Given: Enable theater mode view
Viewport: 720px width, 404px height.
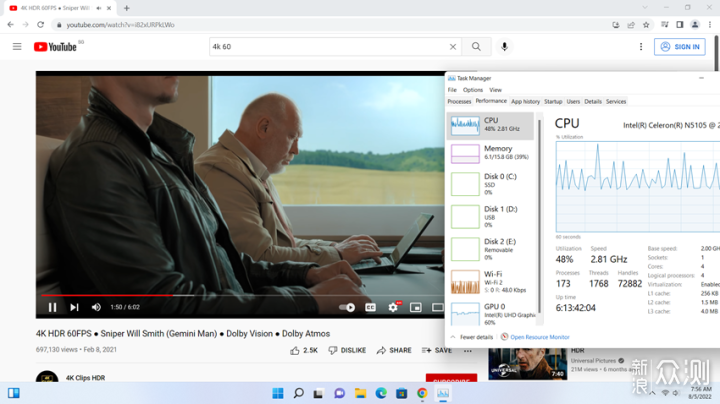Looking at the screenshot, I should (x=438, y=307).
